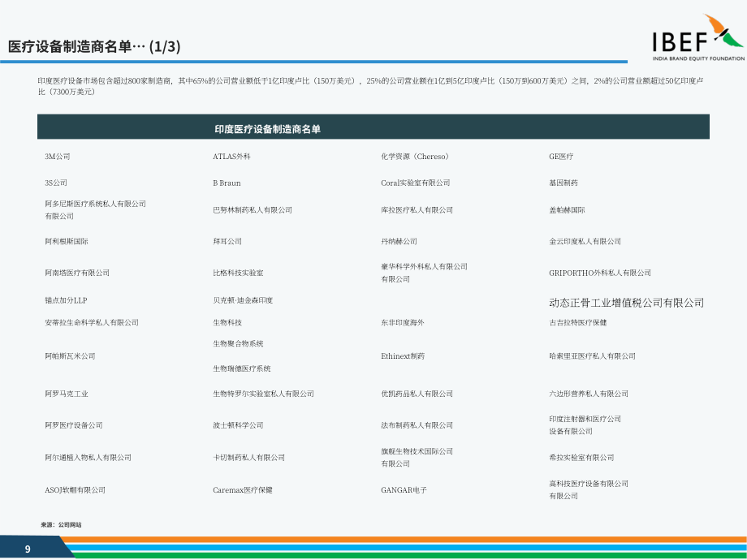Click the slide title 医疗设备制造商名单
Screen dimensions: 747x560
coord(94,46)
